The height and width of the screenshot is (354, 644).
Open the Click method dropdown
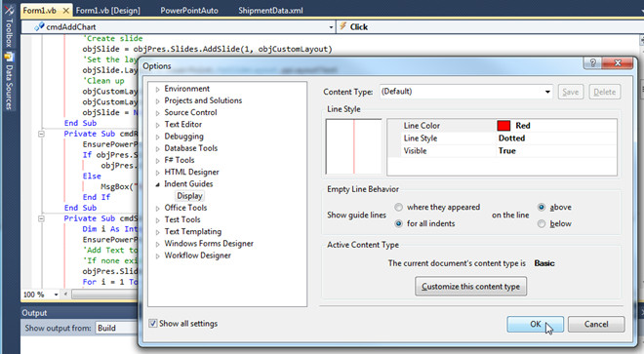490,27
